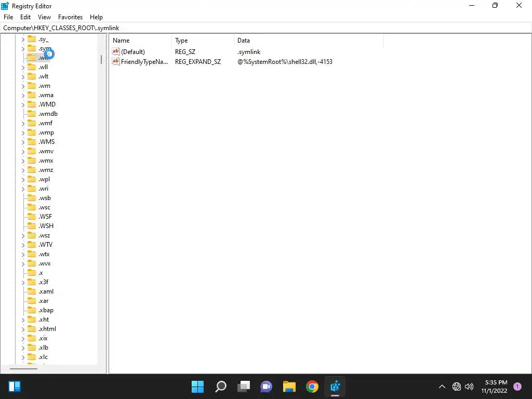The width and height of the screenshot is (532, 399).
Task: Show hidden system tray icons
Action: (442, 387)
